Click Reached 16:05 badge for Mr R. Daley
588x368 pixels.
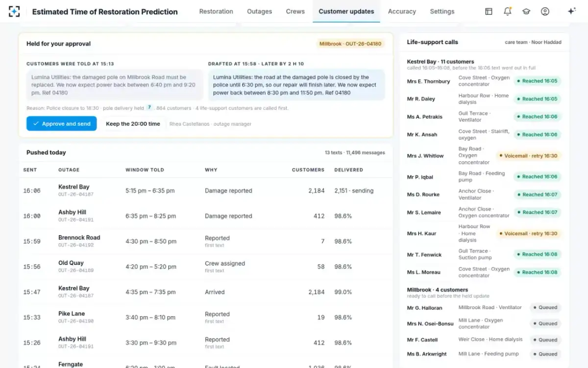point(537,99)
